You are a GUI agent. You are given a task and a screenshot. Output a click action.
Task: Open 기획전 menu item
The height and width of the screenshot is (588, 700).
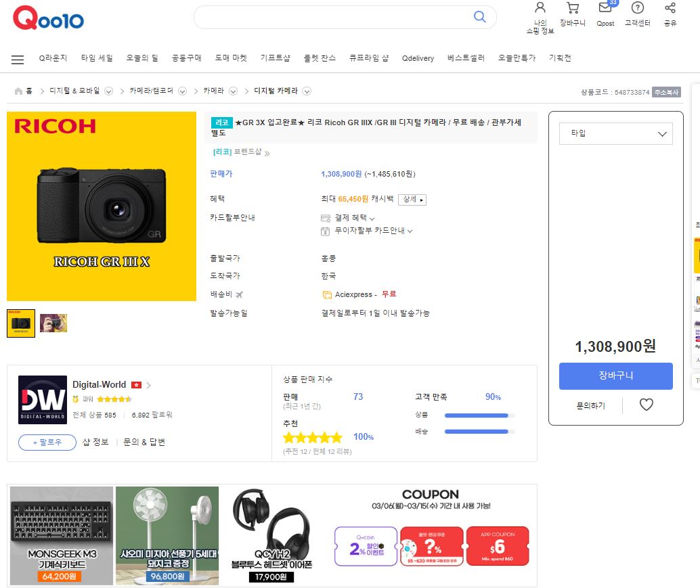click(x=560, y=58)
